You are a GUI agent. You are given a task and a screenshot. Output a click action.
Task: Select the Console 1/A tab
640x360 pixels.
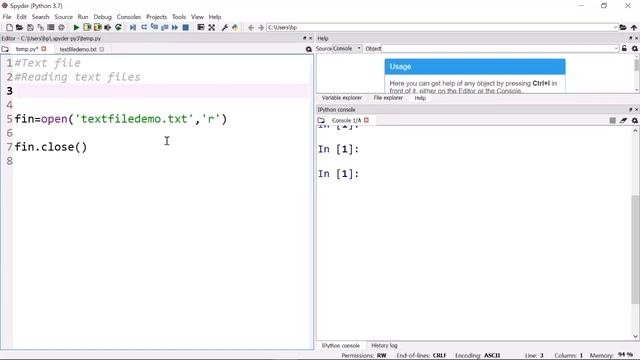pos(347,120)
